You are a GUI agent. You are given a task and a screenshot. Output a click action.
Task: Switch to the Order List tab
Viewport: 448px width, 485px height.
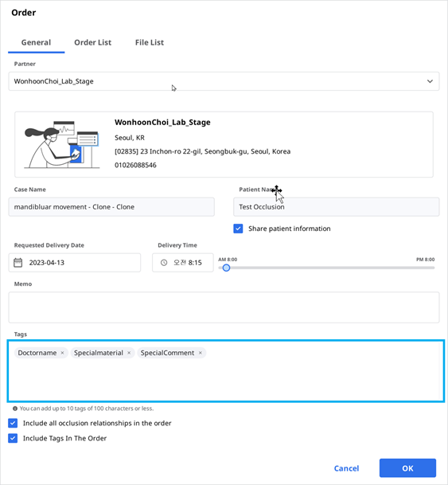tap(92, 43)
